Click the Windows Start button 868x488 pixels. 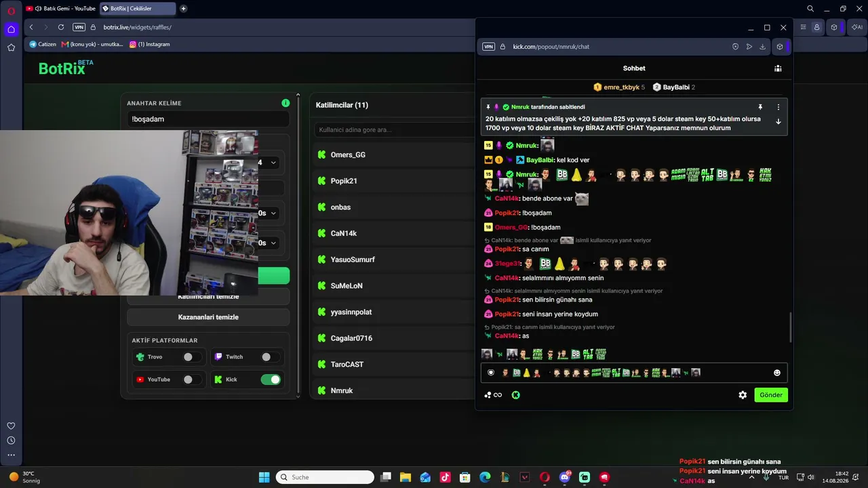[264, 477]
